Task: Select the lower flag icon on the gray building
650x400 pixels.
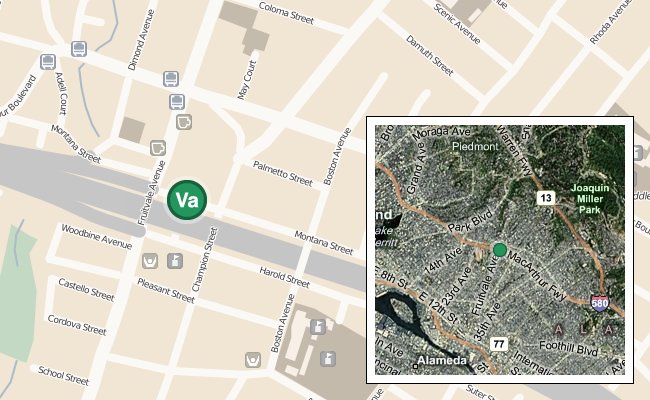Action: pos(328,359)
